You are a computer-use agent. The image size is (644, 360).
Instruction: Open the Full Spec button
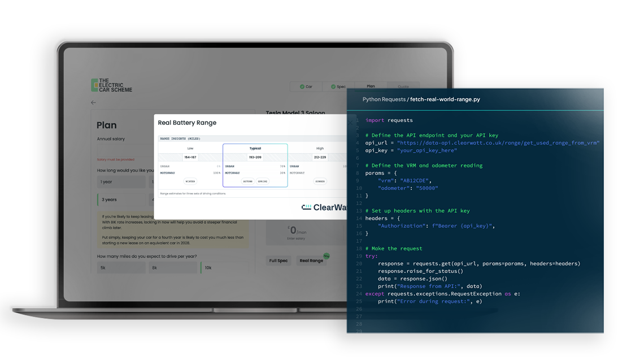click(x=279, y=261)
